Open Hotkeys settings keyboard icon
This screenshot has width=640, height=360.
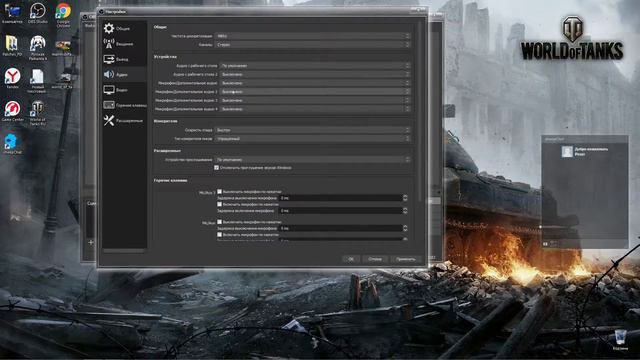(109, 105)
